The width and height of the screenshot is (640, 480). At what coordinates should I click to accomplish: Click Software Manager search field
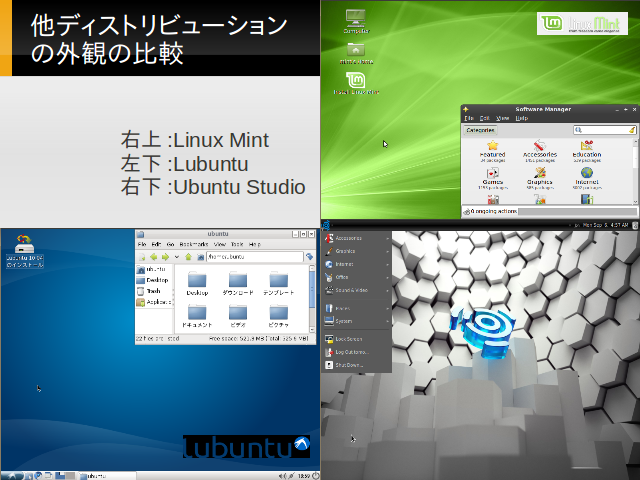click(605, 130)
